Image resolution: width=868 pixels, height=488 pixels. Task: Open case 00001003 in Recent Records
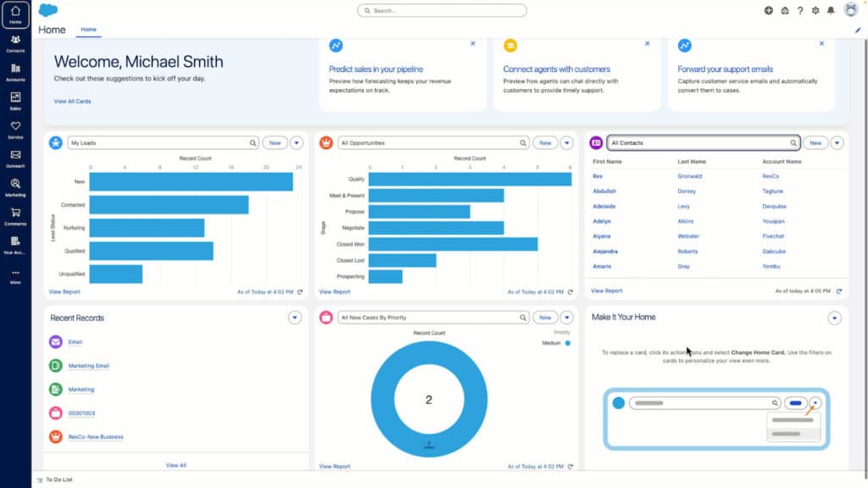81,413
